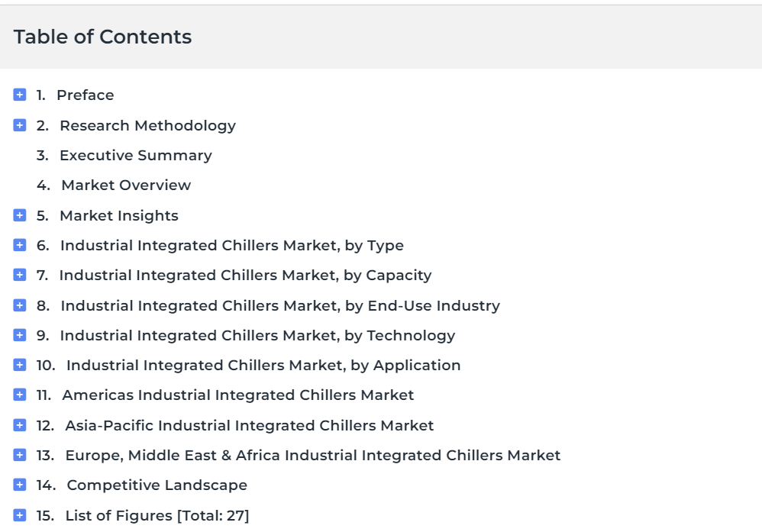Expand the Asia-Pacific market chapter

tap(19, 425)
